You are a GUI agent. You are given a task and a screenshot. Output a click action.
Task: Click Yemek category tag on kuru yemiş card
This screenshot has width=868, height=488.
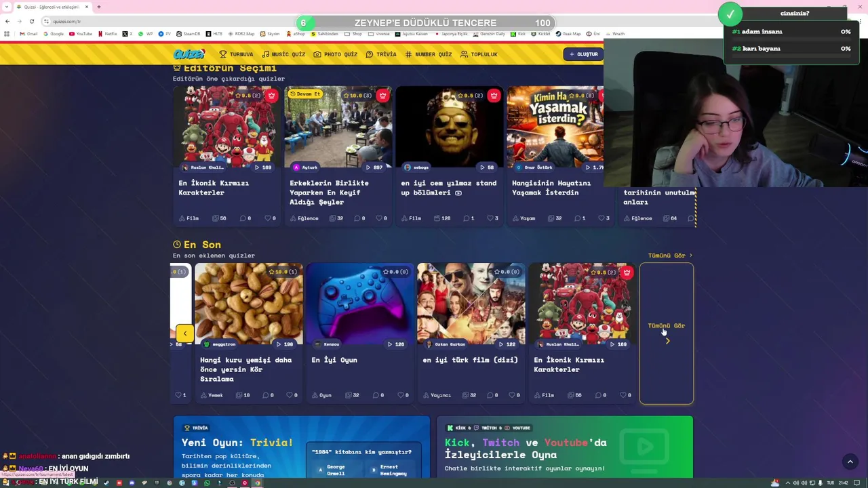212,395
